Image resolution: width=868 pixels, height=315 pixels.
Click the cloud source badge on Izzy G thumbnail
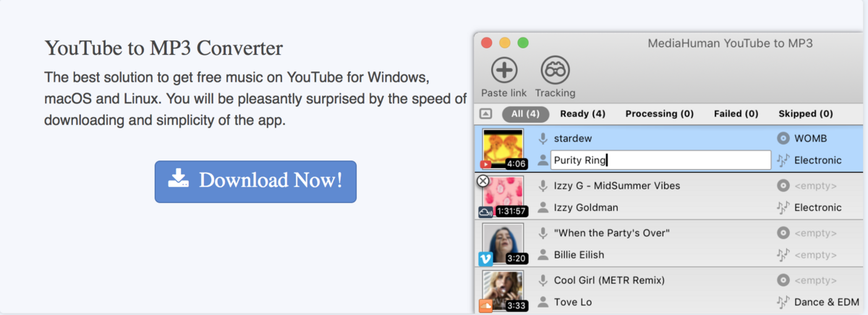[x=486, y=212]
